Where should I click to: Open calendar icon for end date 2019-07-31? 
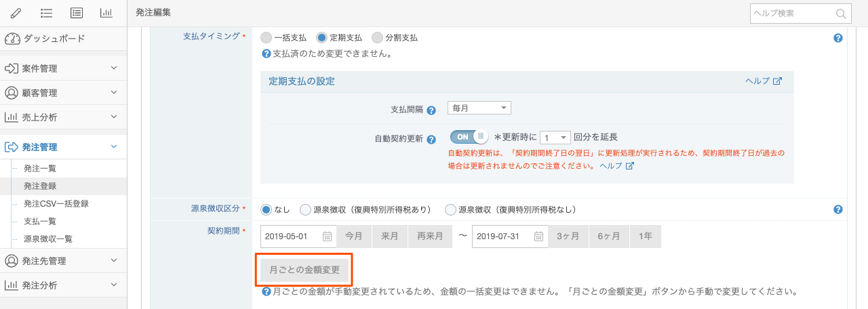538,236
